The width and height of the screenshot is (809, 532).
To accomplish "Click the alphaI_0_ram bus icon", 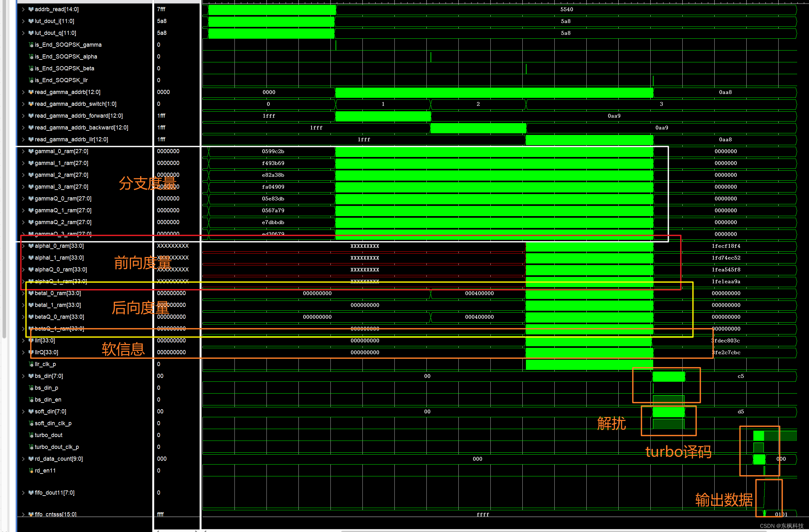I will [31, 246].
